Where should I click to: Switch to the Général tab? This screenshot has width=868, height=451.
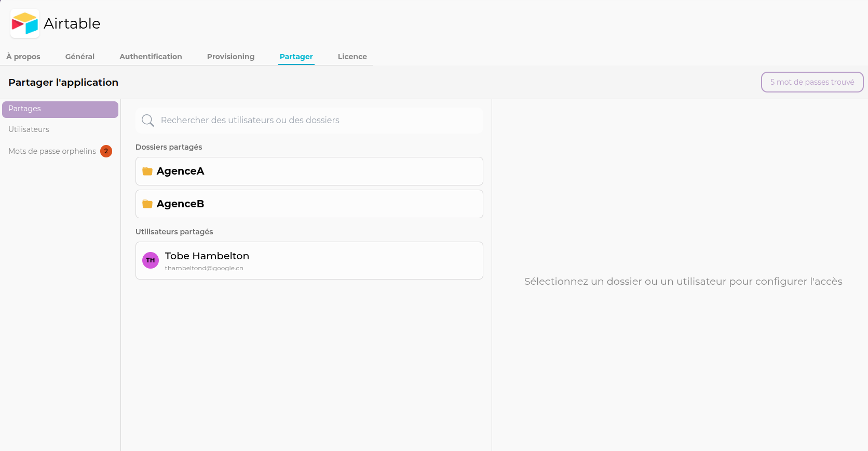pyautogui.click(x=80, y=57)
